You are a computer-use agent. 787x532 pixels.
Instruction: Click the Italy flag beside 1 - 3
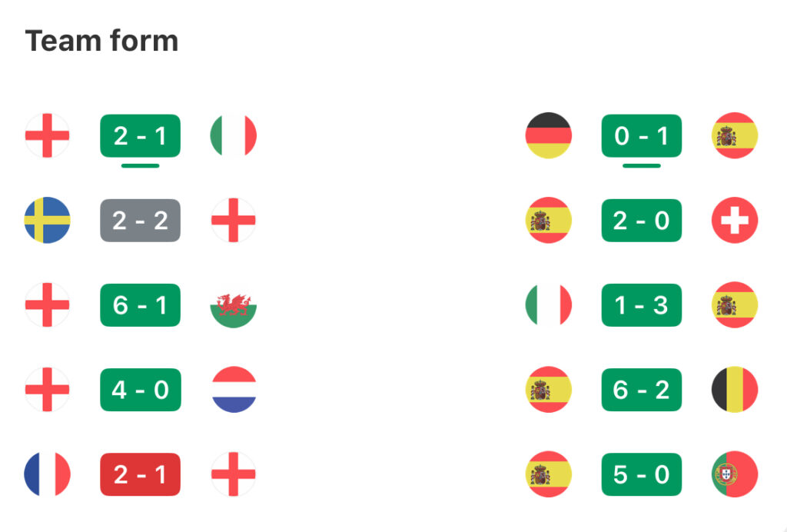click(x=549, y=304)
